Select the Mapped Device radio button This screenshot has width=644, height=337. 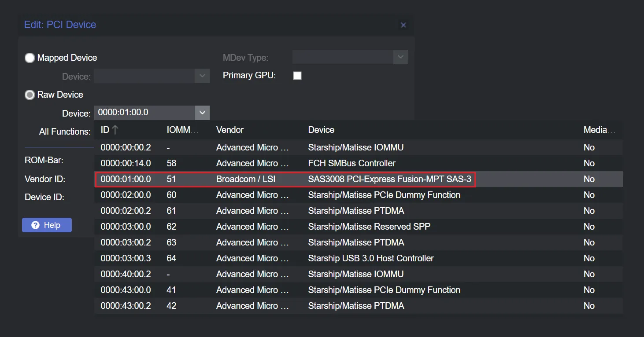tap(30, 58)
